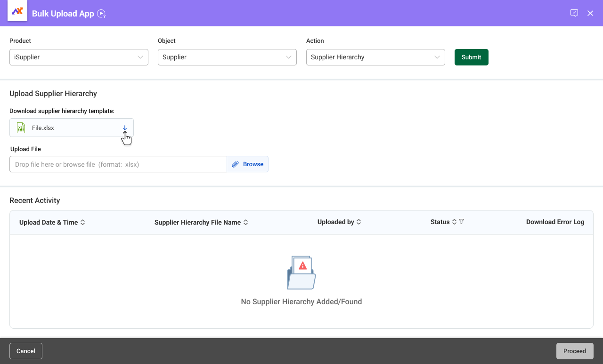This screenshot has width=603, height=364.
Task: Click the drop file upload field
Action: (x=118, y=164)
